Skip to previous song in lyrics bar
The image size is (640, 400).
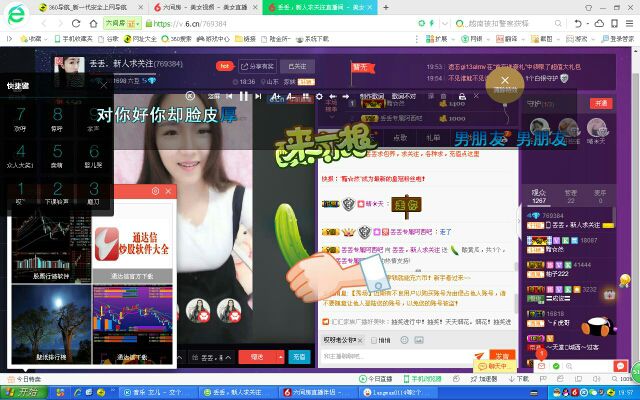pyautogui.click(x=229, y=96)
